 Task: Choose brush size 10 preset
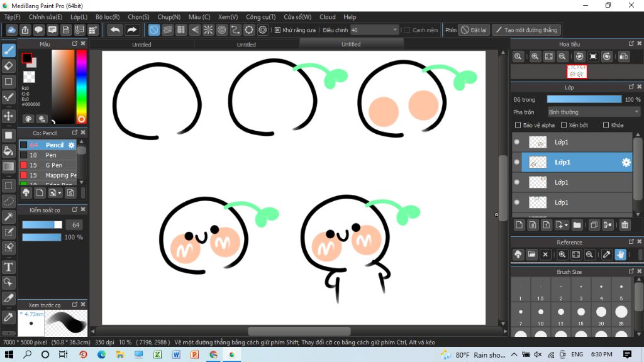point(540,315)
